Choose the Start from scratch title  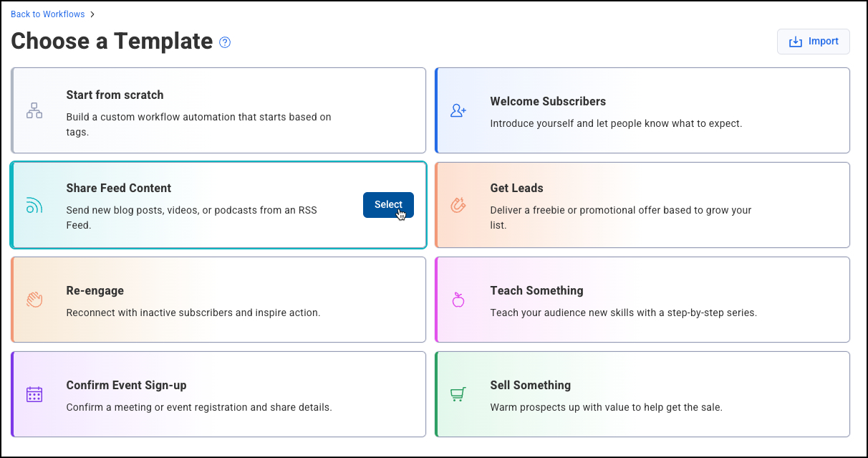115,95
